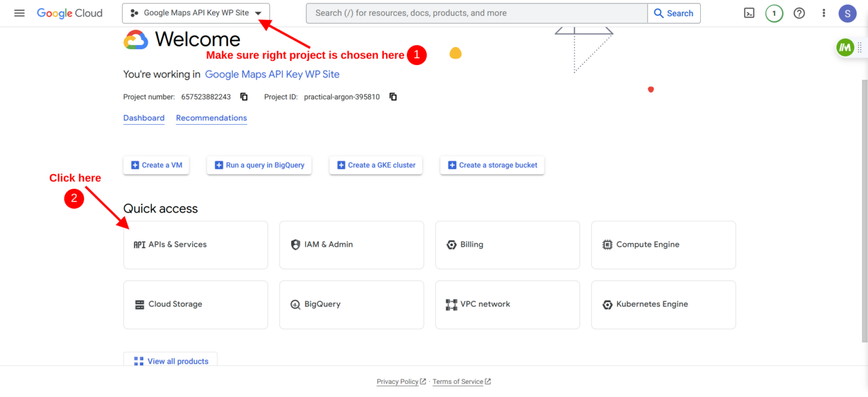Image resolution: width=868 pixels, height=397 pixels.
Task: Open the APIs & Services panel
Action: pos(195,245)
